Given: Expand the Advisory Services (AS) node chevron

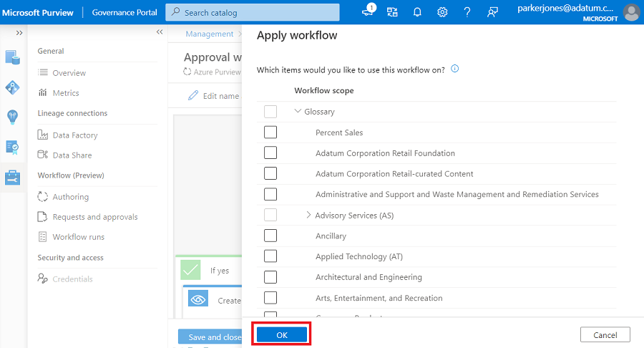Looking at the screenshot, I should (x=308, y=215).
